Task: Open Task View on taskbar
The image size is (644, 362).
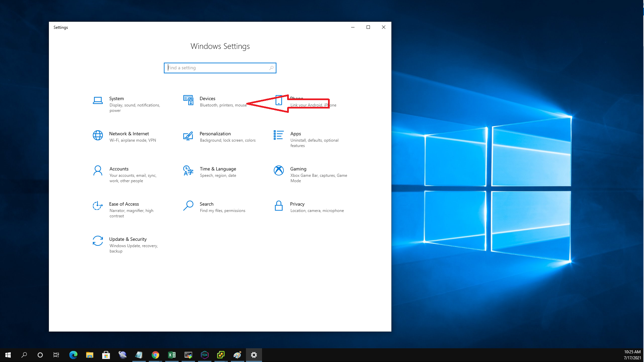Action: [x=56, y=355]
